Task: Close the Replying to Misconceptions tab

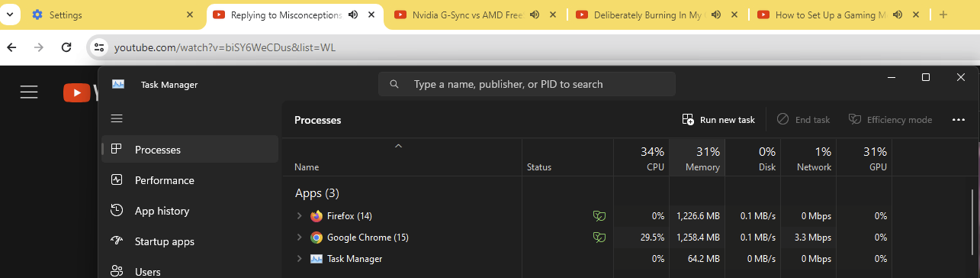Action: tap(372, 15)
